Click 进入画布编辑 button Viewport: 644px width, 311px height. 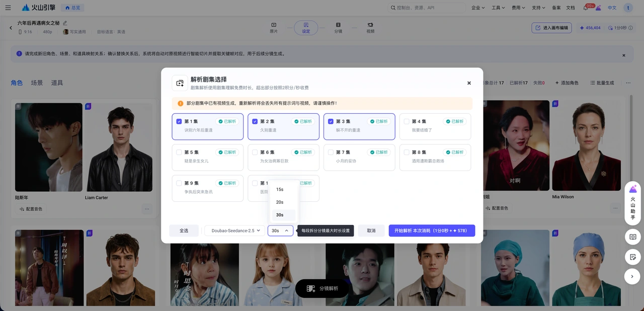pos(551,28)
